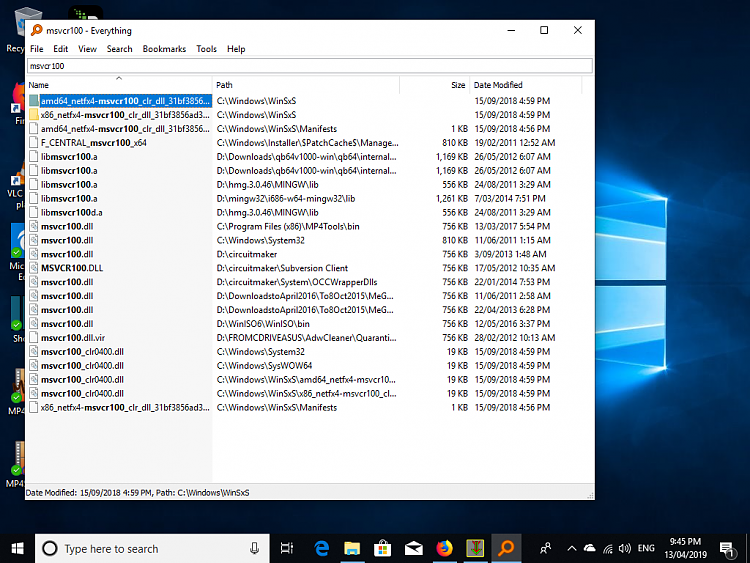Click dll icon of msvcr100.dll in MP4Tools\bin
The height and width of the screenshot is (563, 750).
pyautogui.click(x=33, y=226)
